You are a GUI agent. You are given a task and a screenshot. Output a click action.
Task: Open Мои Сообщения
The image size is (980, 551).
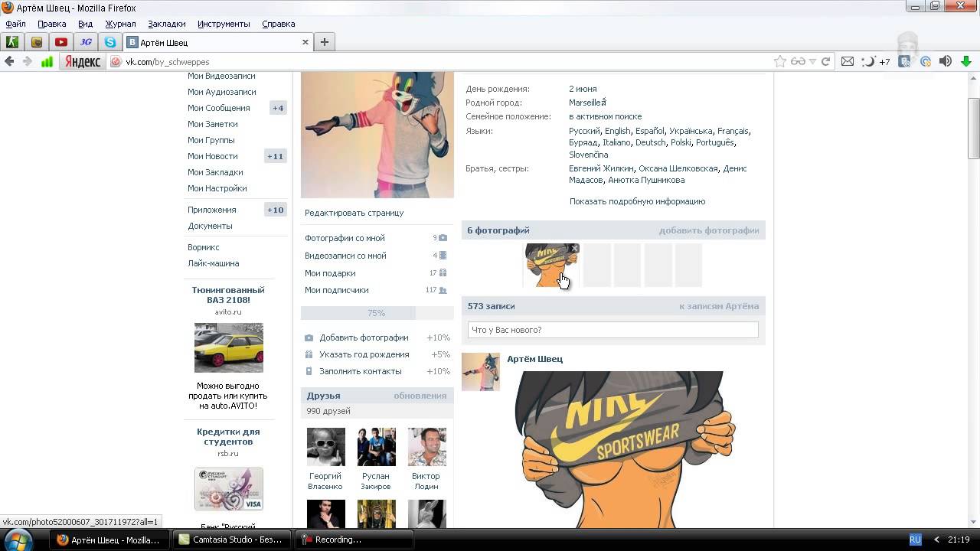point(219,108)
